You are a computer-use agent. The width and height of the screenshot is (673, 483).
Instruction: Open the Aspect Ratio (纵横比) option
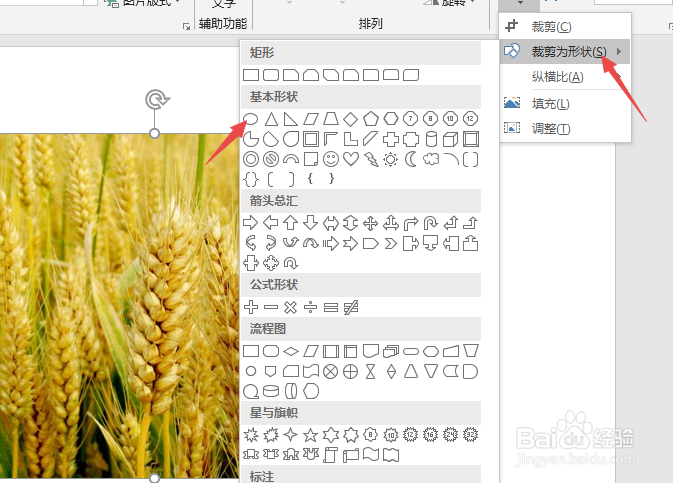tap(565, 77)
